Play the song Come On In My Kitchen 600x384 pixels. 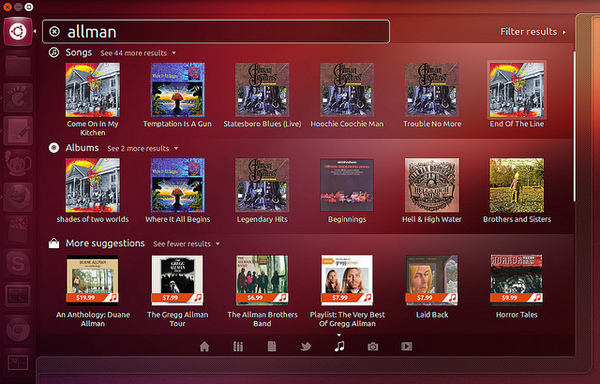click(93, 99)
